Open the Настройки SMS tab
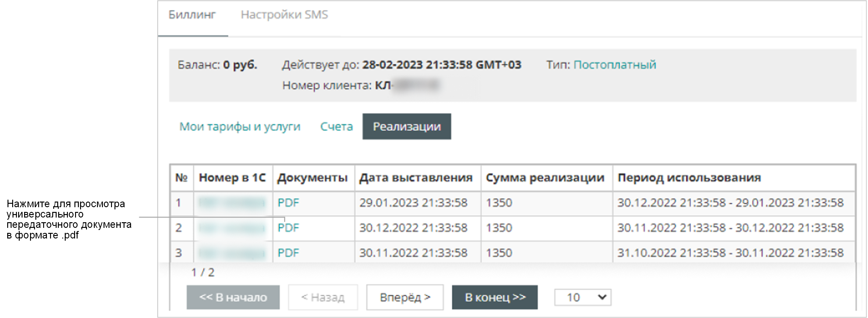 284,15
